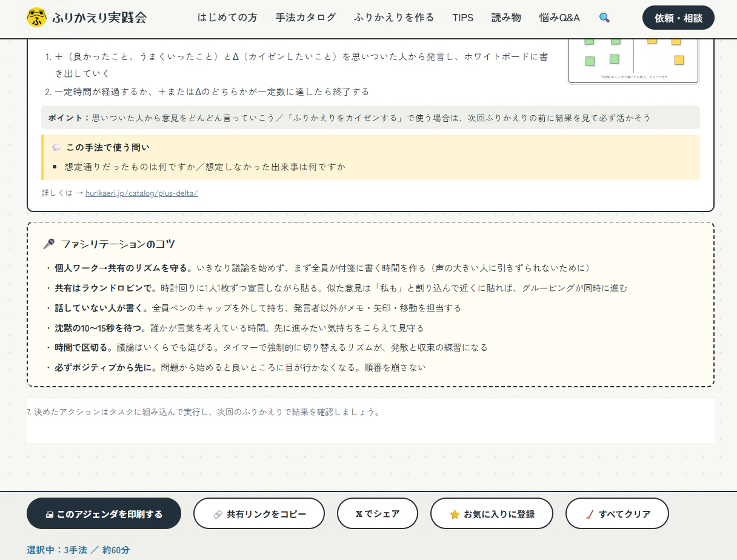The image size is (737, 560).
Task: Click tip 沈黙の10〜15秒を待つ。
Action: pos(101,328)
